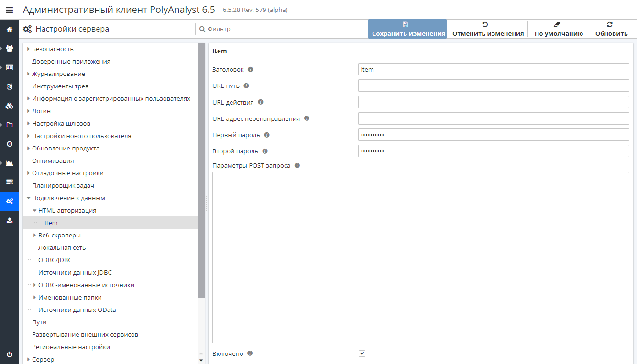The image size is (637, 364).
Task: Expand the Сервер tree node
Action: (x=29, y=359)
